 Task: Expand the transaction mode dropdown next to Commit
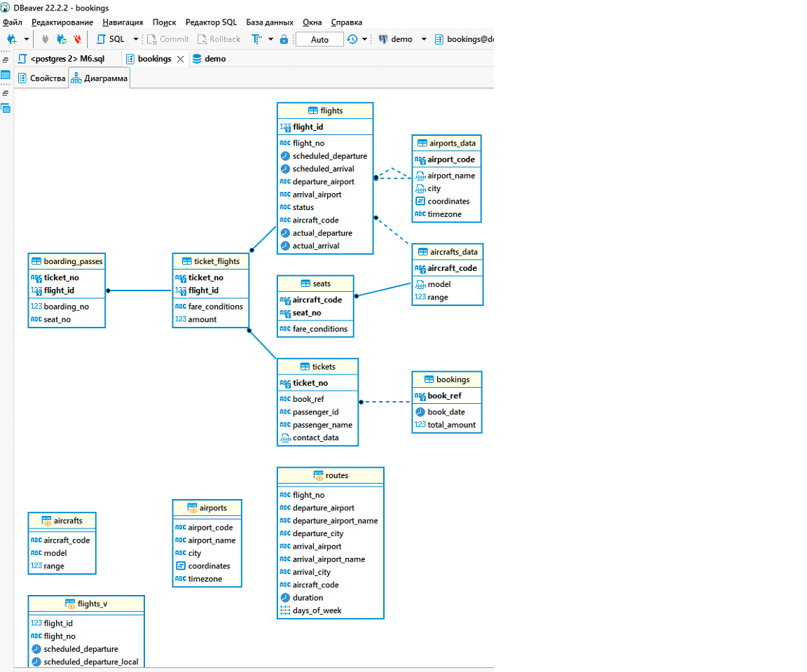coord(270,39)
